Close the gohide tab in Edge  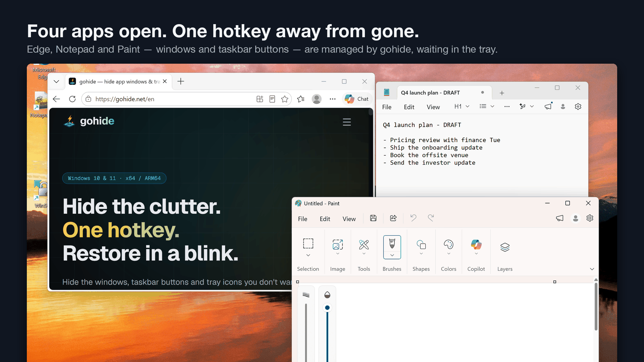pos(165,81)
